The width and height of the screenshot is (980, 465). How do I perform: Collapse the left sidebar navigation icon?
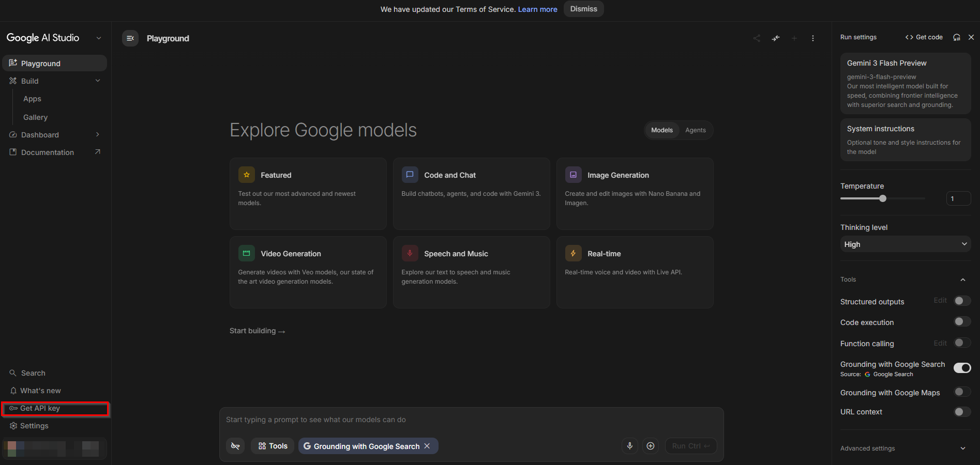130,38
